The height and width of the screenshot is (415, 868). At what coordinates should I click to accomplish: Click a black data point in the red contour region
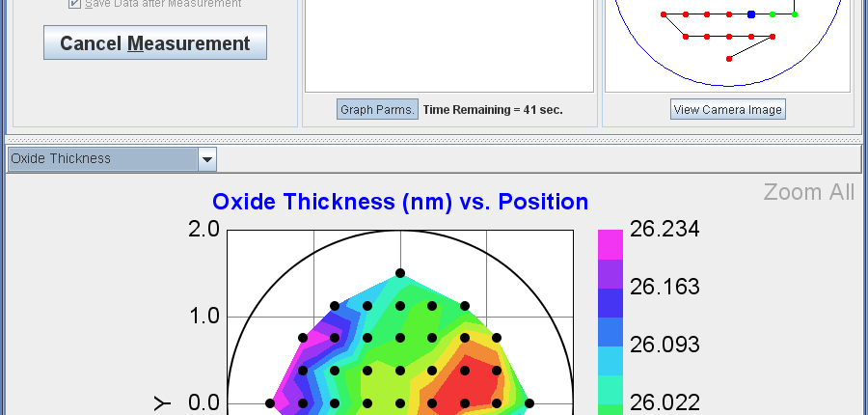point(465,371)
